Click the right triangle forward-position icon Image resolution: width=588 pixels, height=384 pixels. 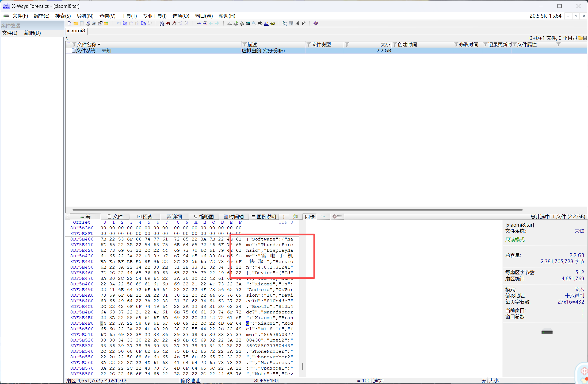(x=304, y=24)
